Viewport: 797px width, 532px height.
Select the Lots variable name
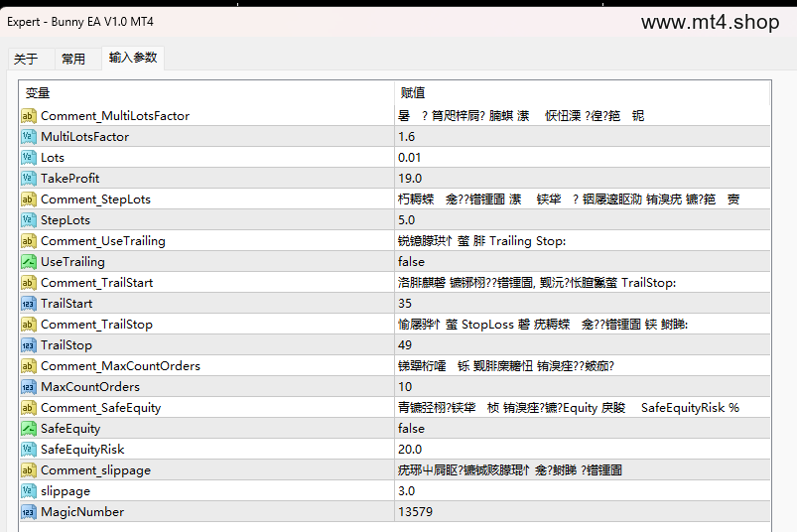[x=53, y=158]
